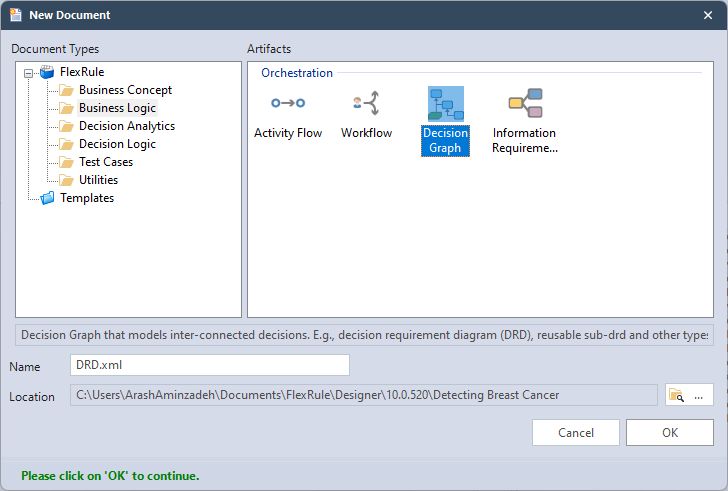The width and height of the screenshot is (728, 491).
Task: Select the Information Requirement artifact icon
Action: tap(525, 103)
